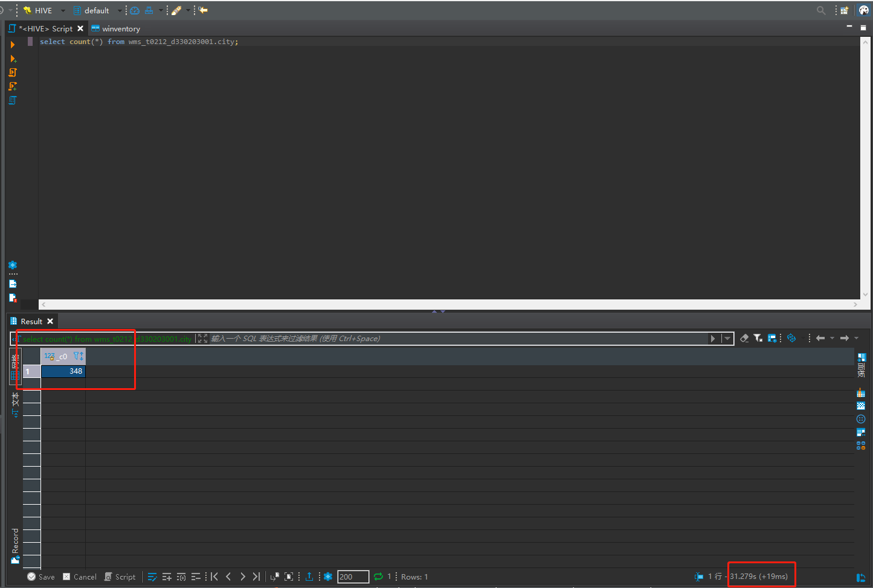
Task: Execute script in separate new tabs
Action: click(13, 86)
